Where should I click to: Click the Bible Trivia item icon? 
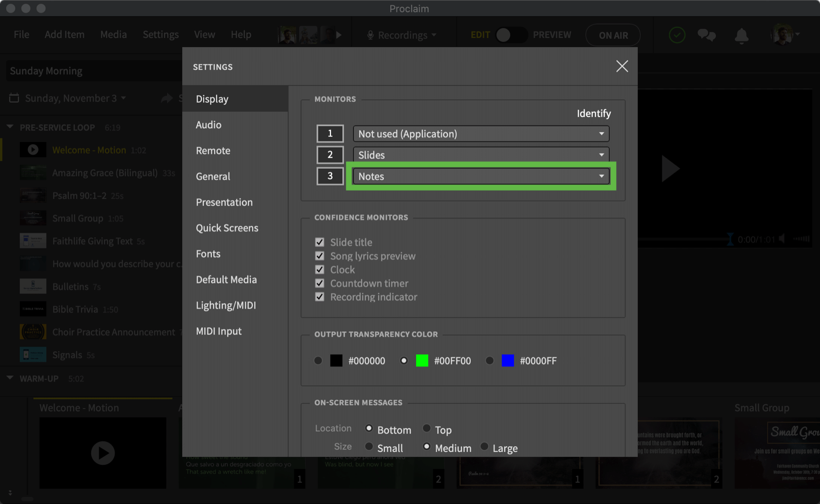click(33, 309)
